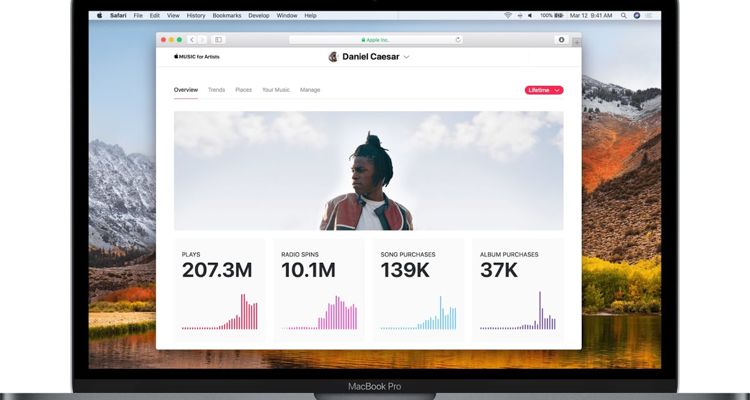Viewport: 750px width, 400px height.
Task: Click the RADIO SPINS bar chart
Action: click(x=320, y=312)
